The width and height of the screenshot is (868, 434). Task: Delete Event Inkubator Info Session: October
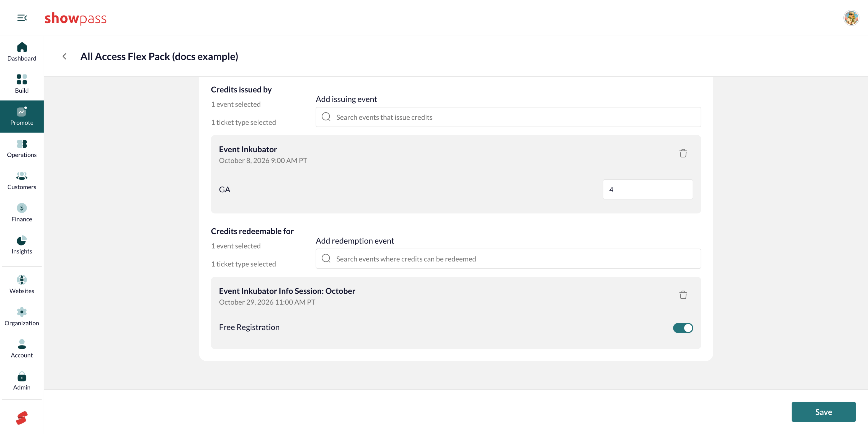tap(683, 295)
